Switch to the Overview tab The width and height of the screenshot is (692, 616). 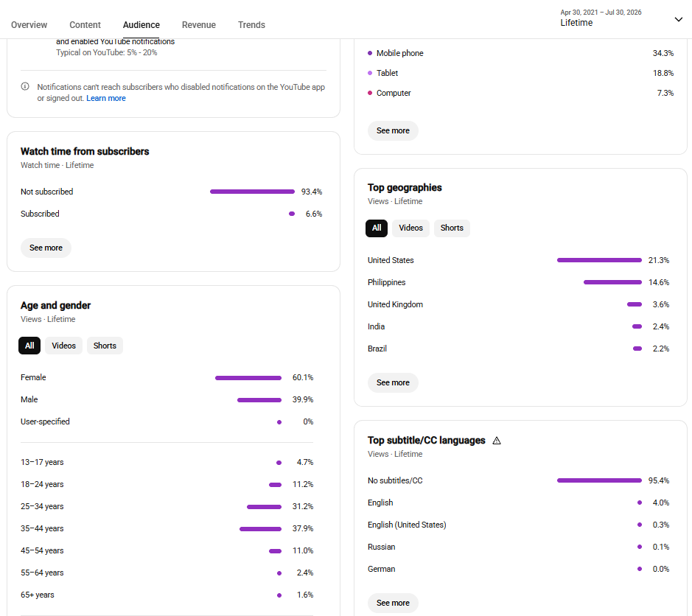point(29,25)
